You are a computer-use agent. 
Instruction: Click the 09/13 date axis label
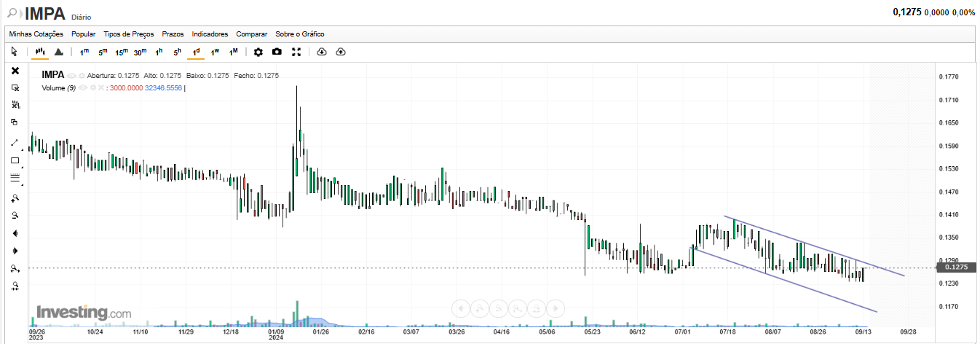click(x=864, y=331)
